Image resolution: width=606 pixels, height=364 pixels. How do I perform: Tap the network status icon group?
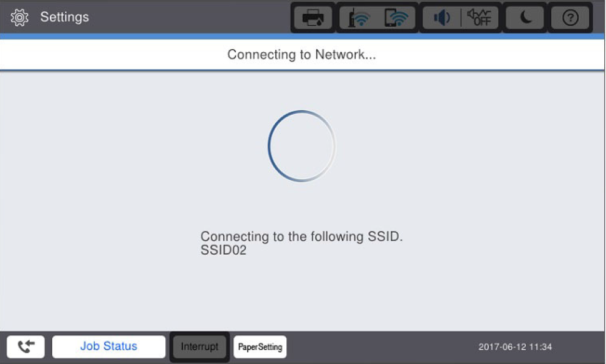(377, 18)
